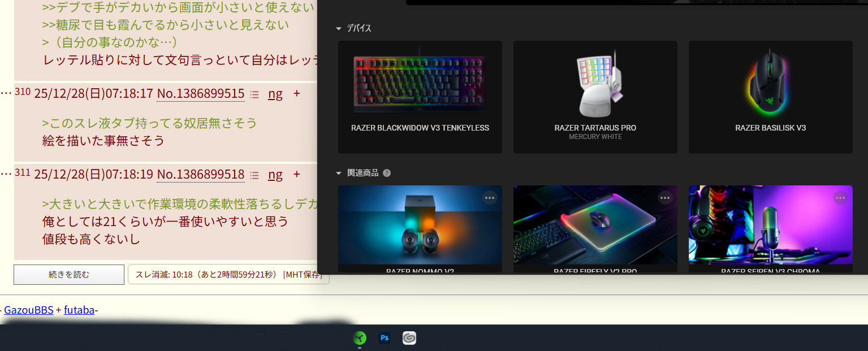868x351 pixels.
Task: Open the ellipsis menu for post 311
Action: [6, 174]
